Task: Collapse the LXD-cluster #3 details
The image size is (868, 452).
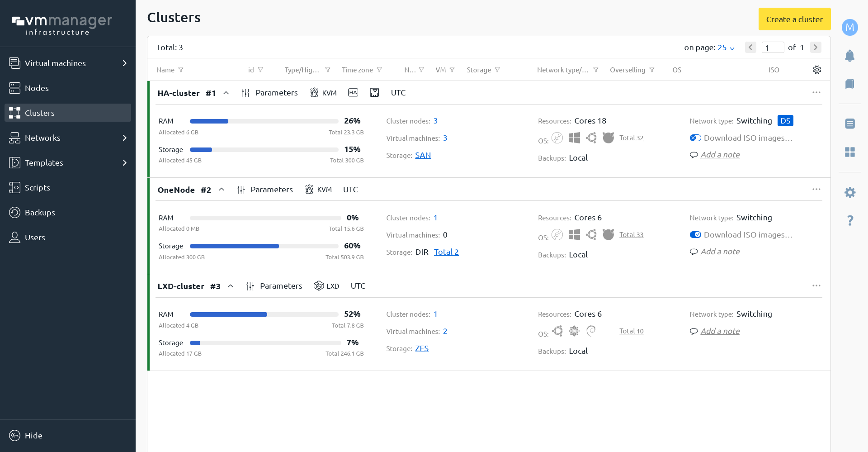Action: coord(231,286)
